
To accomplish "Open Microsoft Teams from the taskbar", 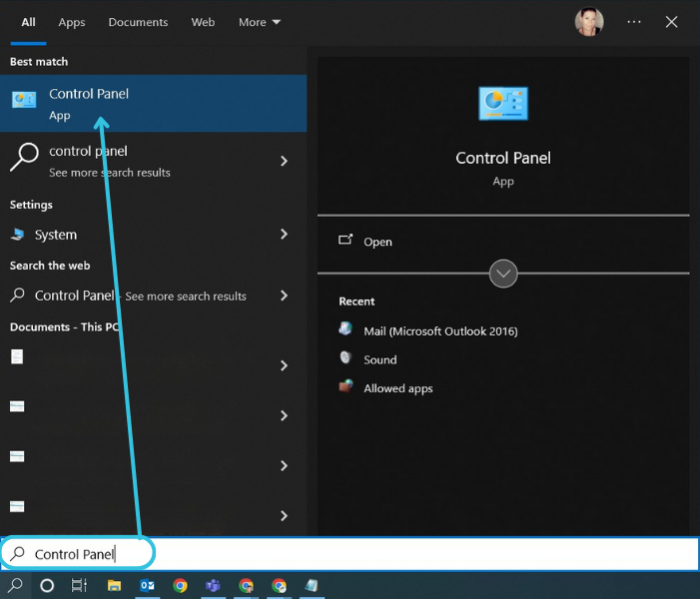I will coord(213,586).
